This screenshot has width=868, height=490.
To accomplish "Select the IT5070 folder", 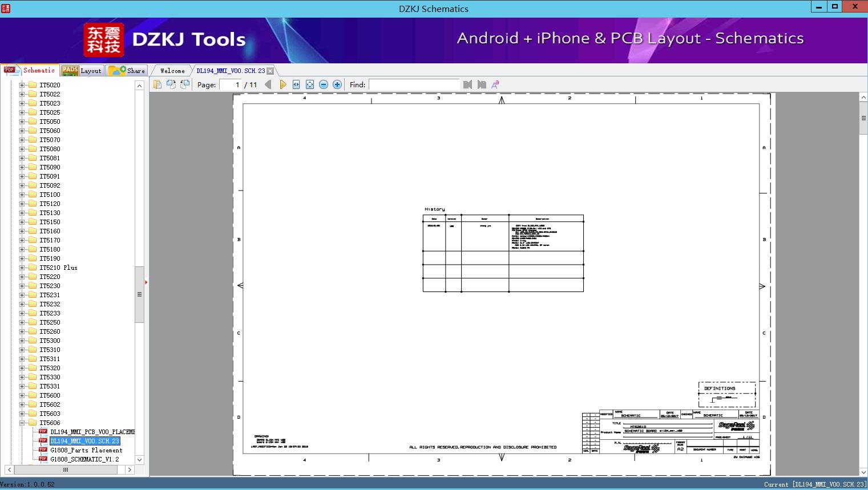I will (50, 140).
